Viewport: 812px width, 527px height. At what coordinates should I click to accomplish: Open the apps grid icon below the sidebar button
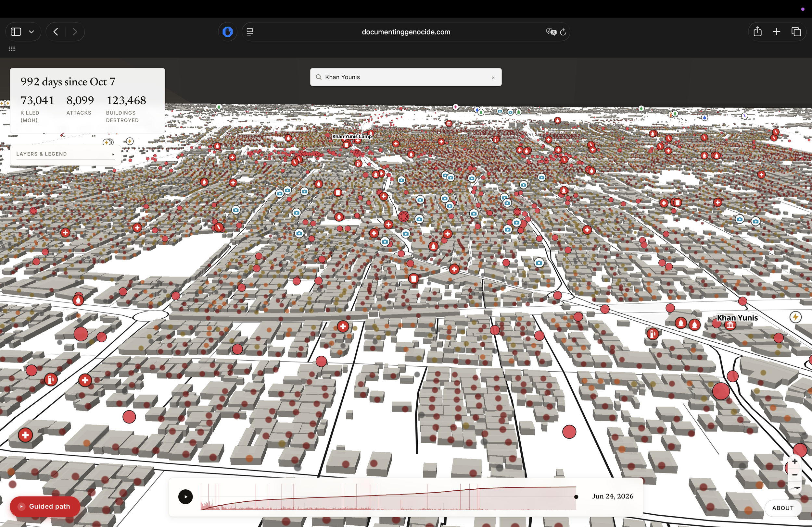12,49
